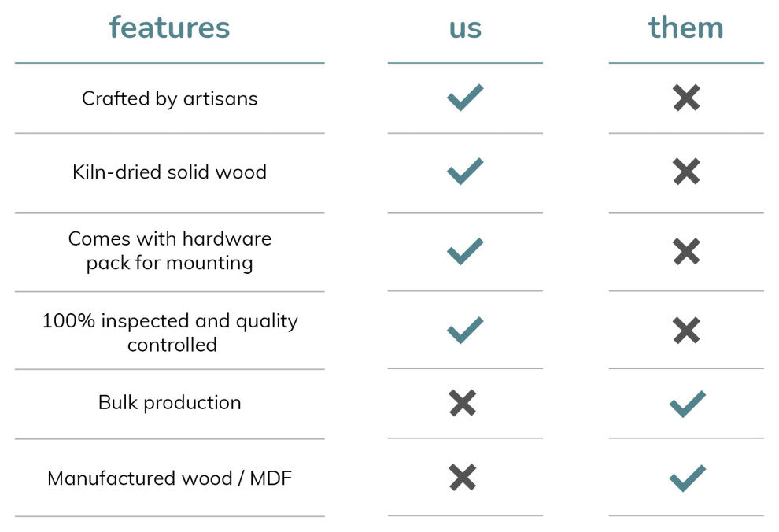Click the 'them' checkmark for Manufactured wood / MDF
The height and width of the screenshot is (532, 779).
pyautogui.click(x=688, y=478)
